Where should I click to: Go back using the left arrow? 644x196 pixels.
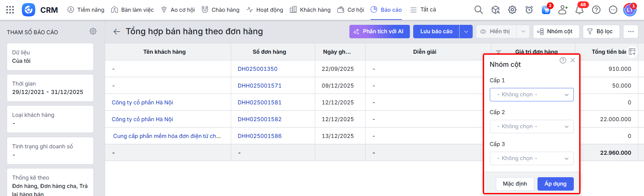(117, 32)
